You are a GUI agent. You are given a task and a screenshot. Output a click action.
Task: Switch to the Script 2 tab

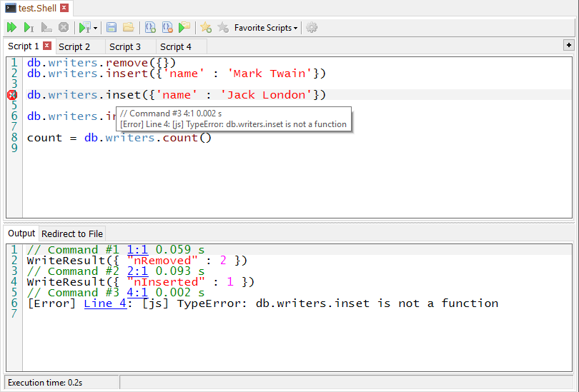point(74,46)
